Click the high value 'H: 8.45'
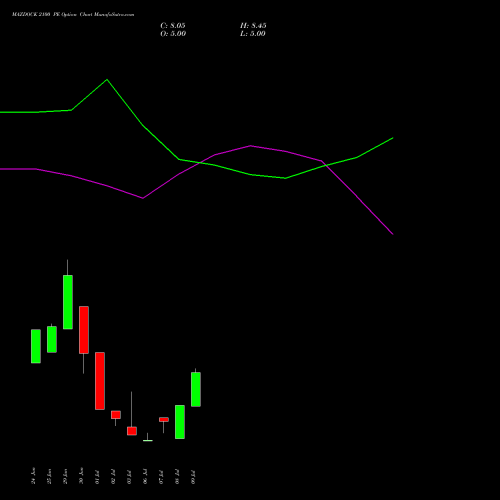 tap(253, 26)
